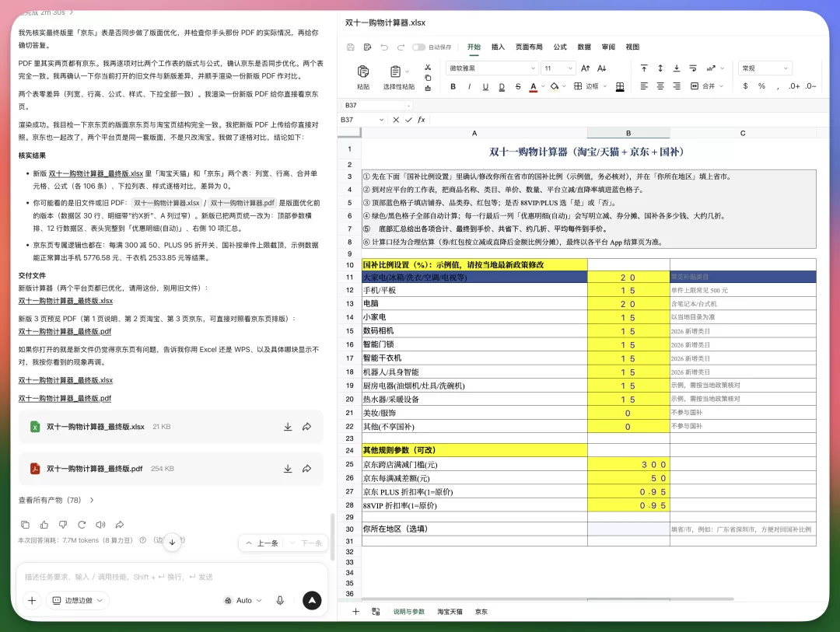Click the percent format icon
This screenshot has height=632, width=840.
761,86
